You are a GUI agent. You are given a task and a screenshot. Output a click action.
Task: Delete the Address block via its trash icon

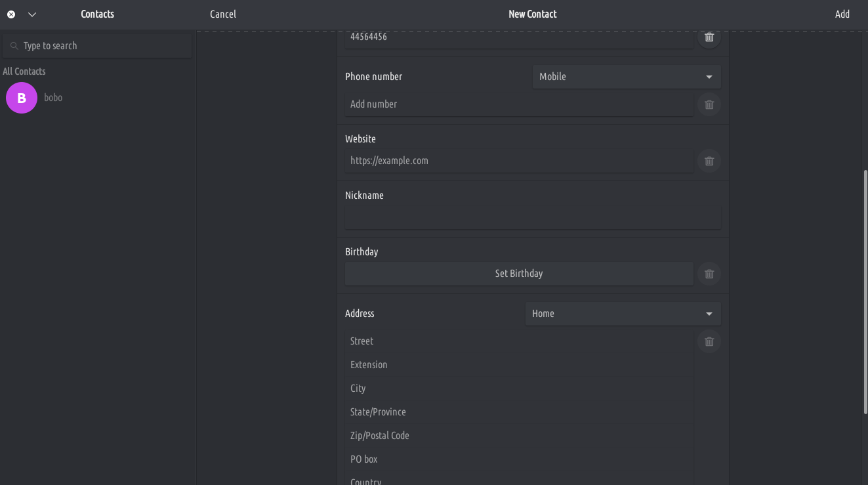tap(709, 341)
